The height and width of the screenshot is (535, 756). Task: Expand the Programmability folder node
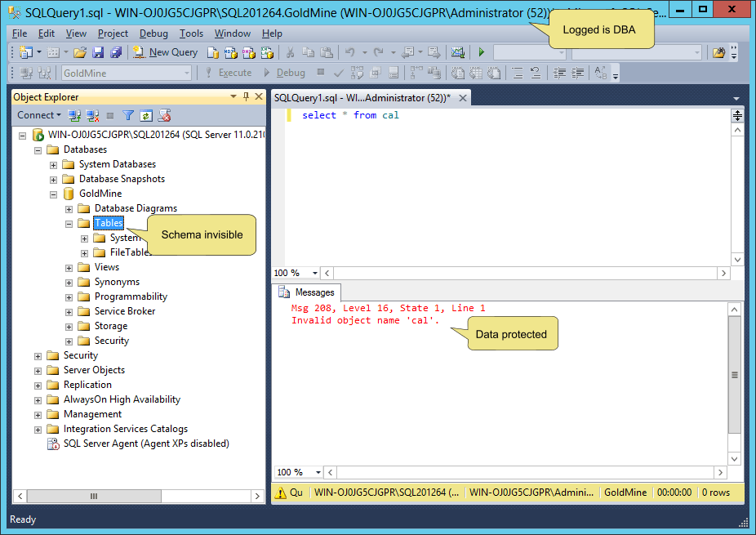click(x=69, y=296)
